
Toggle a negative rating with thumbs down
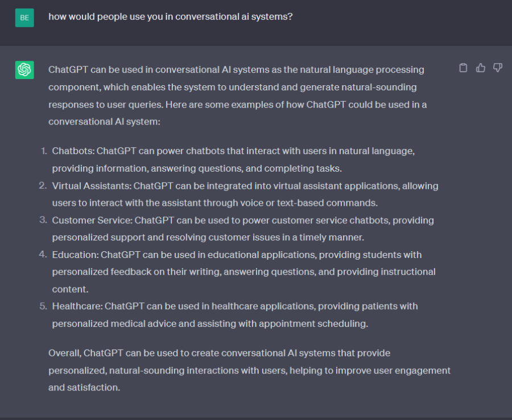pyautogui.click(x=497, y=67)
